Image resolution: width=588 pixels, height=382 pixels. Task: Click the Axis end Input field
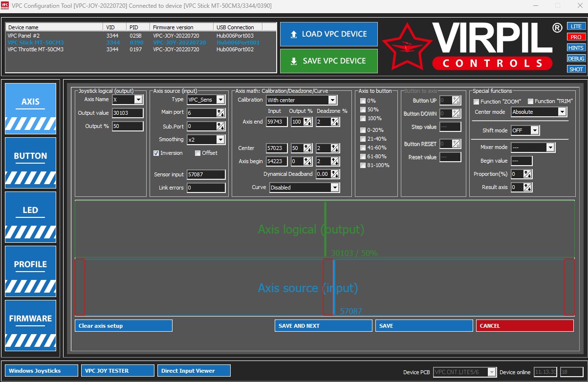click(277, 122)
